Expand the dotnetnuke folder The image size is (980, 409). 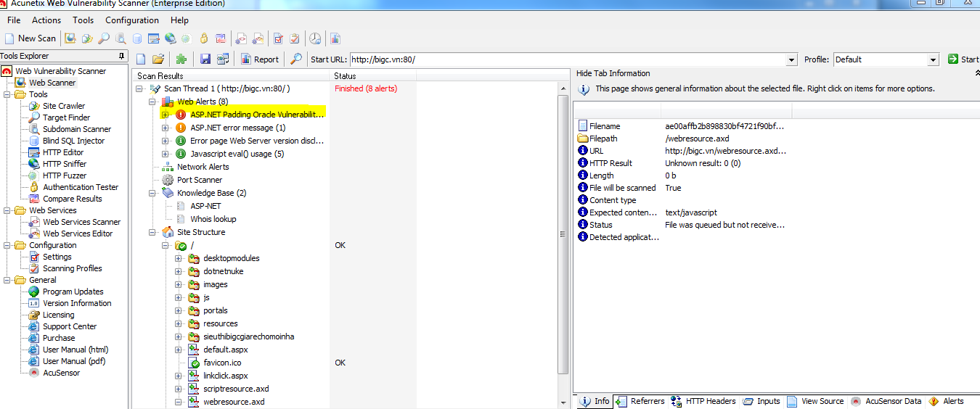coord(179,271)
